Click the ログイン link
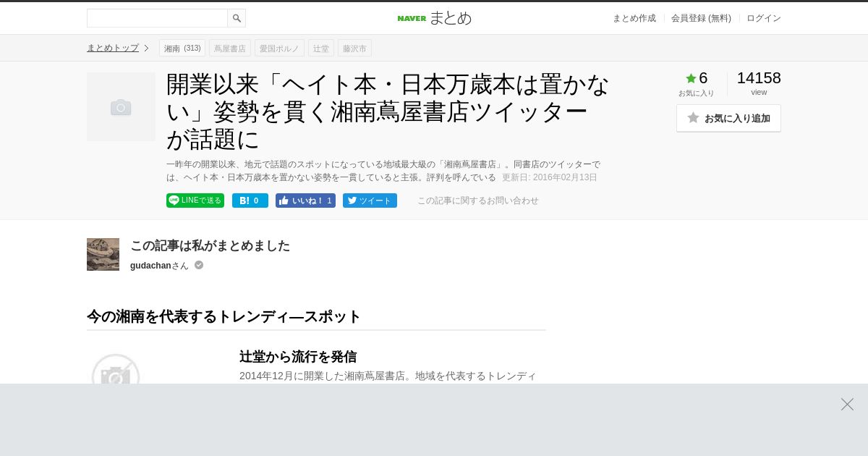The image size is (868, 456). 764,18
